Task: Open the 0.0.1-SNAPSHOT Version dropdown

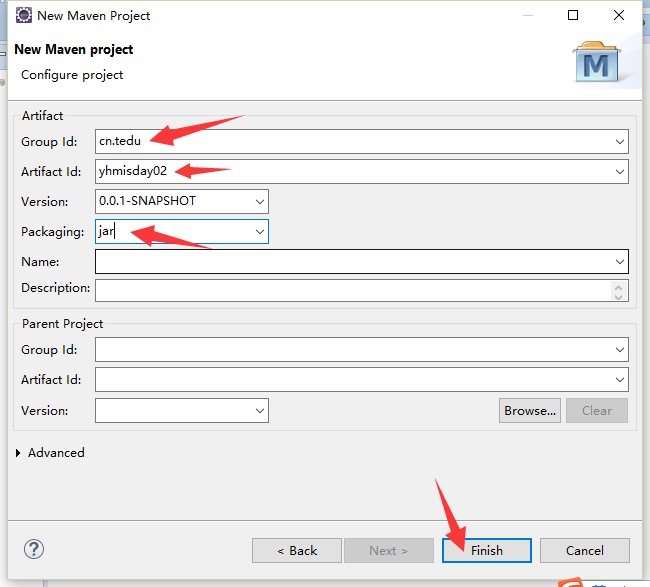Action: pos(260,201)
